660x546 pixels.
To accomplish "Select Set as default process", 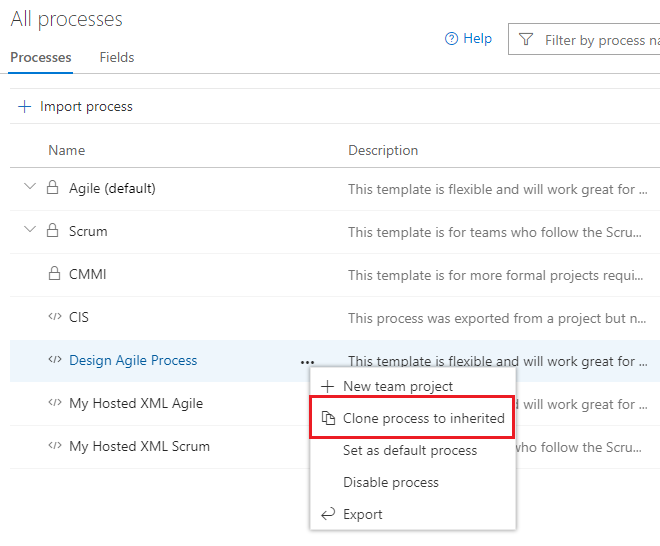I will (410, 450).
